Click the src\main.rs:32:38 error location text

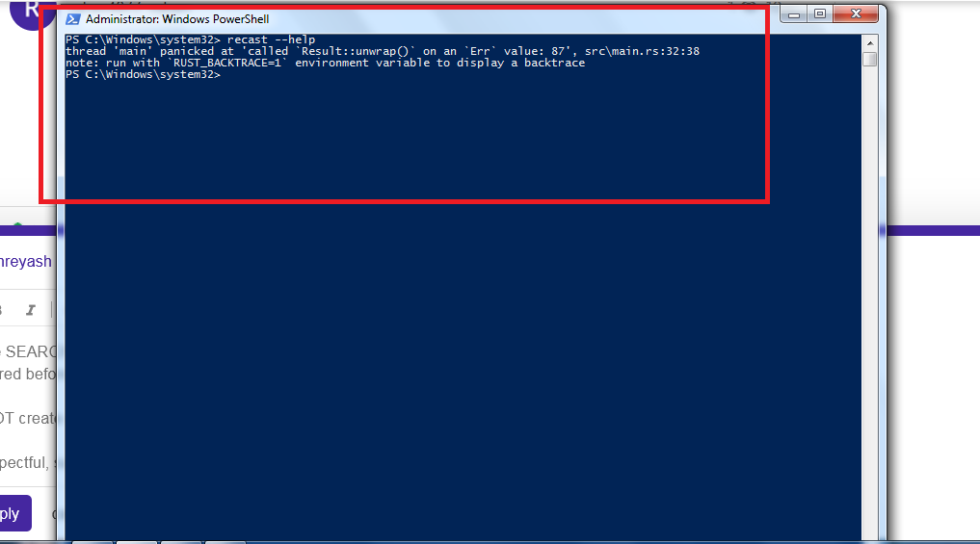642,51
